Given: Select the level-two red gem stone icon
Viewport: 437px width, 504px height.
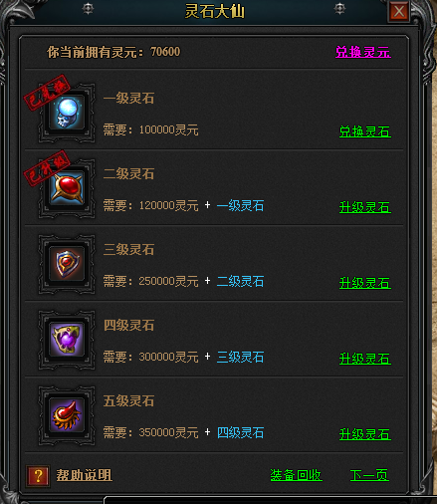Looking at the screenshot, I should pyautogui.click(x=67, y=188).
